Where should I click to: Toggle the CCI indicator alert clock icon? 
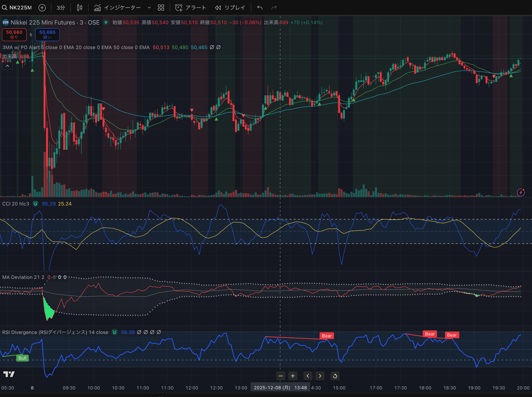[x=36, y=204]
